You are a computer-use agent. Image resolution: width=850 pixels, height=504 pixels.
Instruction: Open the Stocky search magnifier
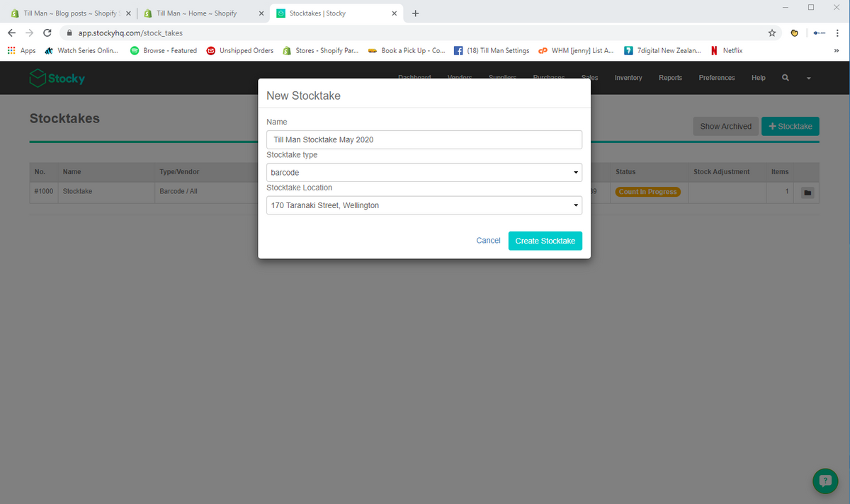(x=785, y=78)
